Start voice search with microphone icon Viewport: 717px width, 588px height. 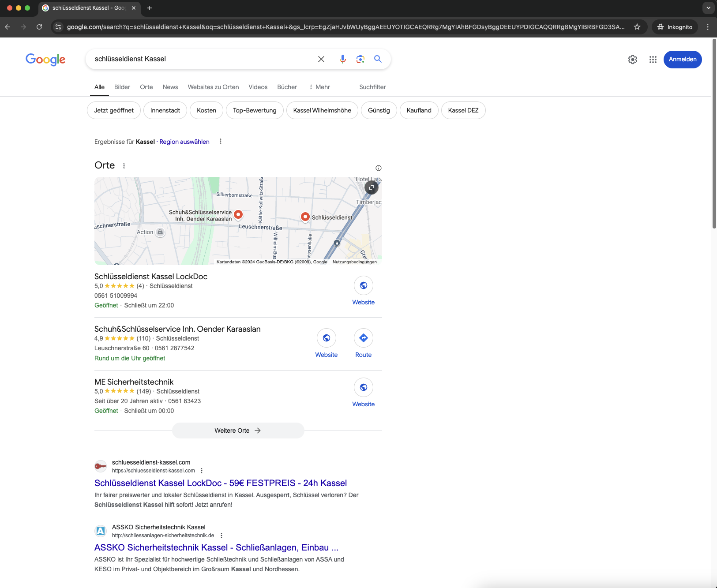[343, 59]
